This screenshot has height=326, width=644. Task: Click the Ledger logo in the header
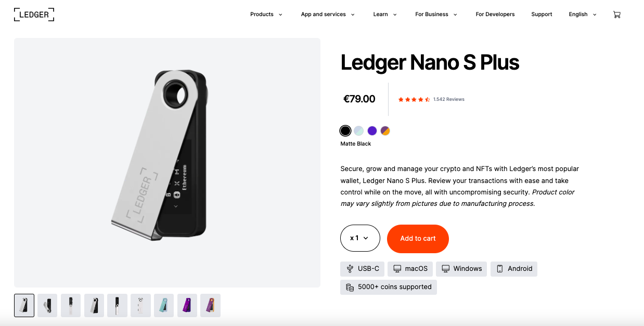[34, 15]
